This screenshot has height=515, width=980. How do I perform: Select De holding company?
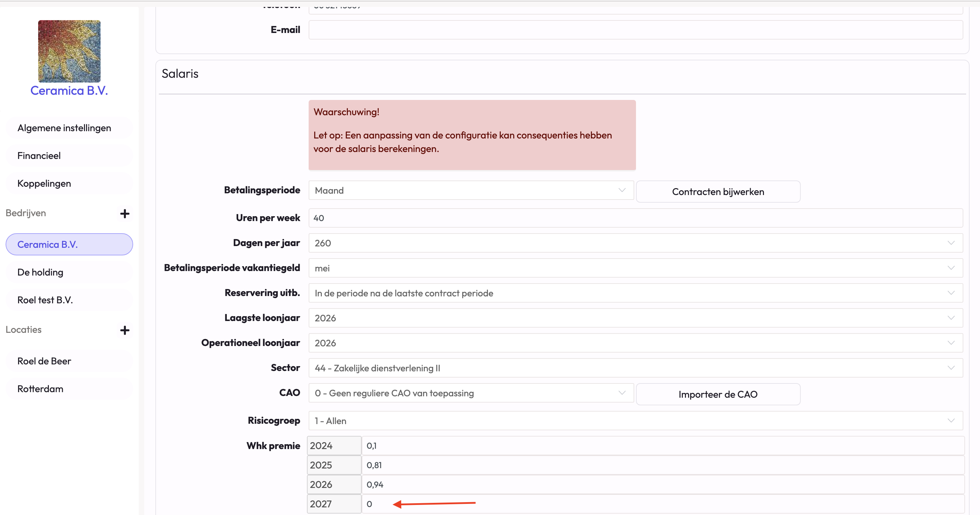coord(40,272)
